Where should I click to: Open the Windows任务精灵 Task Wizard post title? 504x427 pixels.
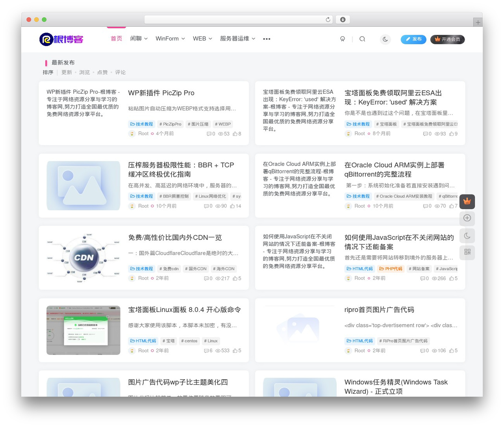click(x=396, y=387)
